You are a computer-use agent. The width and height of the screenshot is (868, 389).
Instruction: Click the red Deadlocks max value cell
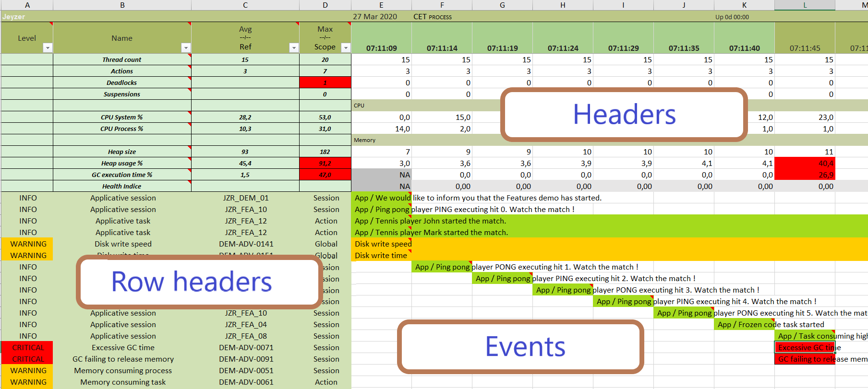325,83
